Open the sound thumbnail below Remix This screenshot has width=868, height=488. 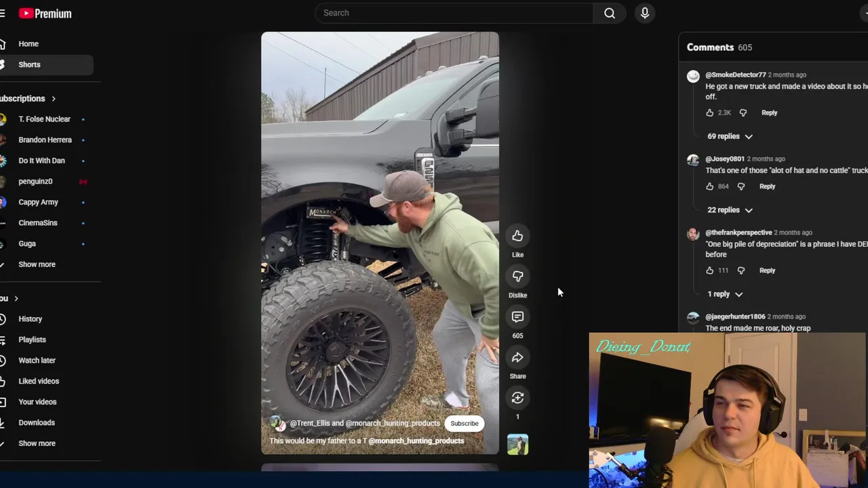point(517,445)
